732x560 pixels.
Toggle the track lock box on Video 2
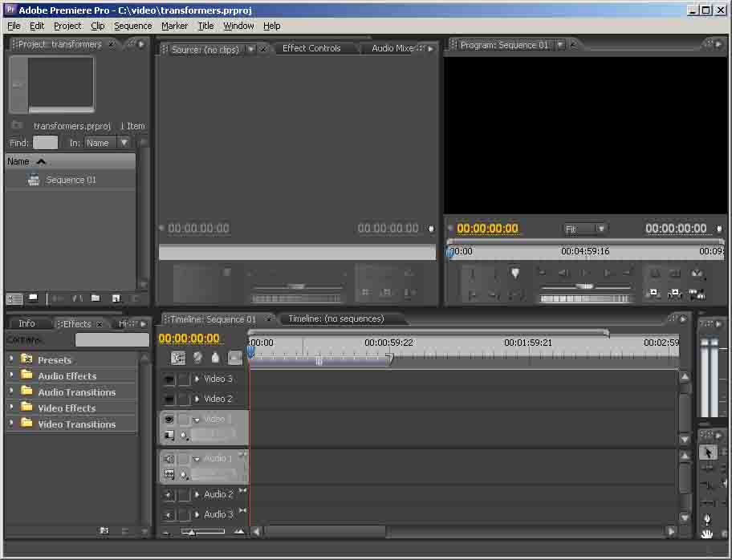[x=185, y=399]
